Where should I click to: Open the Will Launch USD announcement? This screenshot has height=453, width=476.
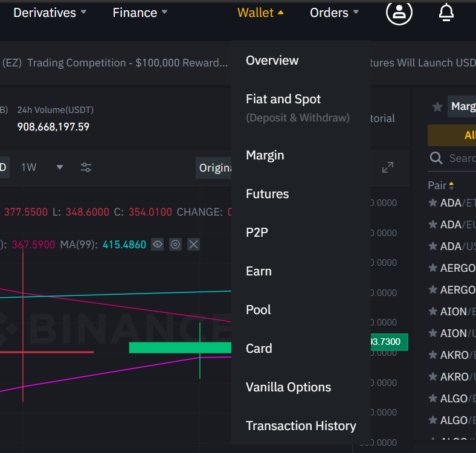(x=423, y=63)
